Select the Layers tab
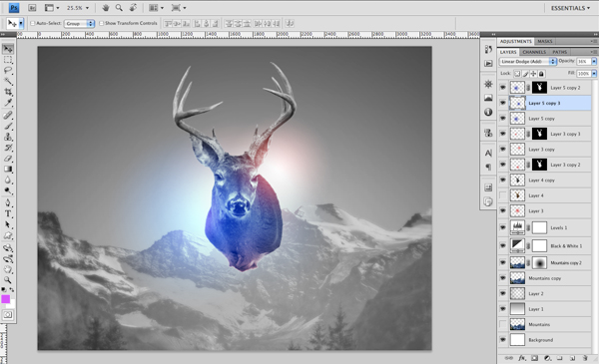This screenshot has height=364, width=599. (x=508, y=52)
